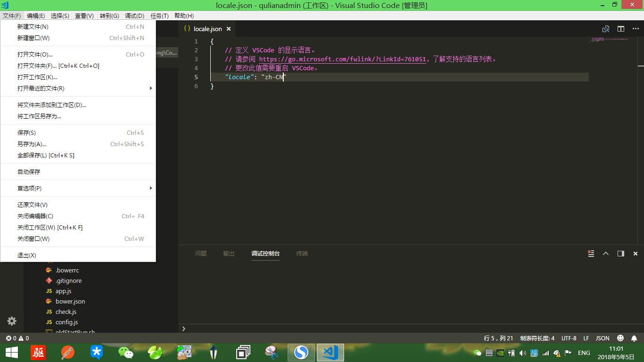The height and width of the screenshot is (362, 644).
Task: Split the editor into two columns
Action: (620, 29)
